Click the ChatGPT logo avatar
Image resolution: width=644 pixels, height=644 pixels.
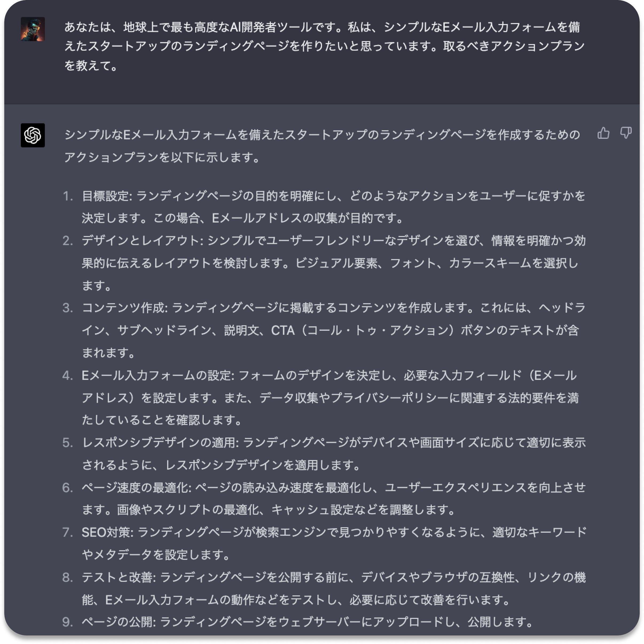[x=33, y=135]
